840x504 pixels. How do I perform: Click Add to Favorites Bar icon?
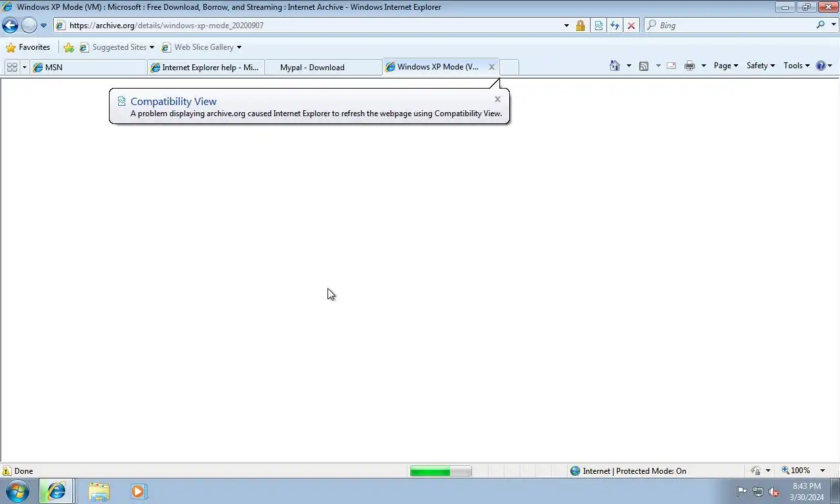pyautogui.click(x=69, y=47)
